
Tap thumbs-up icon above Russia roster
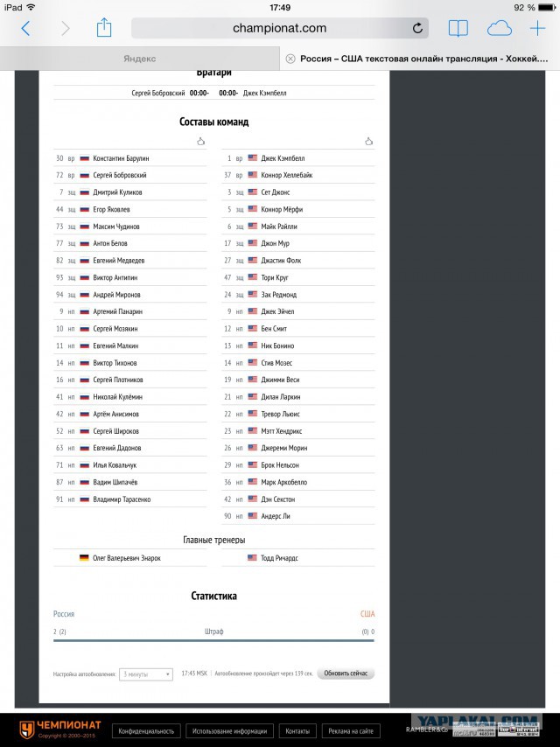pos(201,142)
